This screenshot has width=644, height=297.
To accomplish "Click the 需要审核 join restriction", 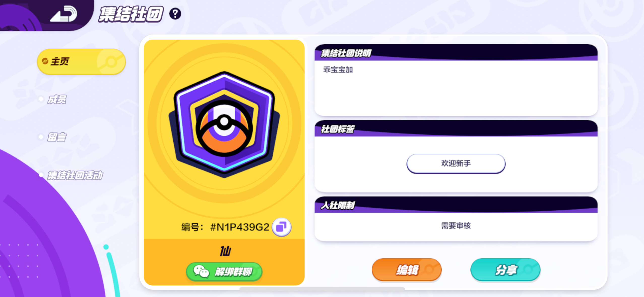I will click(x=456, y=226).
